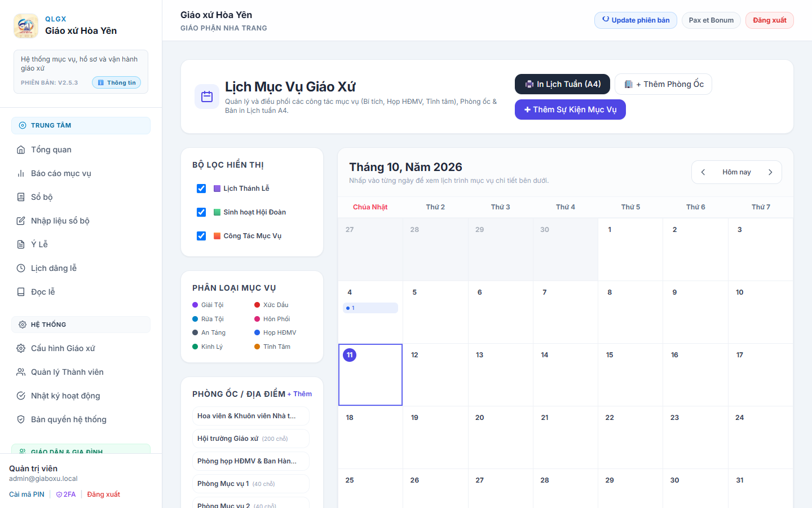Select the highlighted day 11 calendar cell

pyautogui.click(x=370, y=375)
